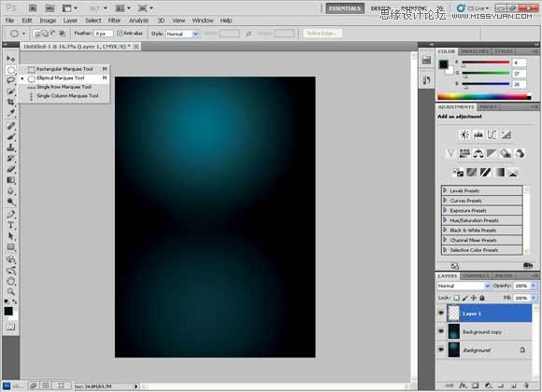Select the Move tool

coord(10,59)
